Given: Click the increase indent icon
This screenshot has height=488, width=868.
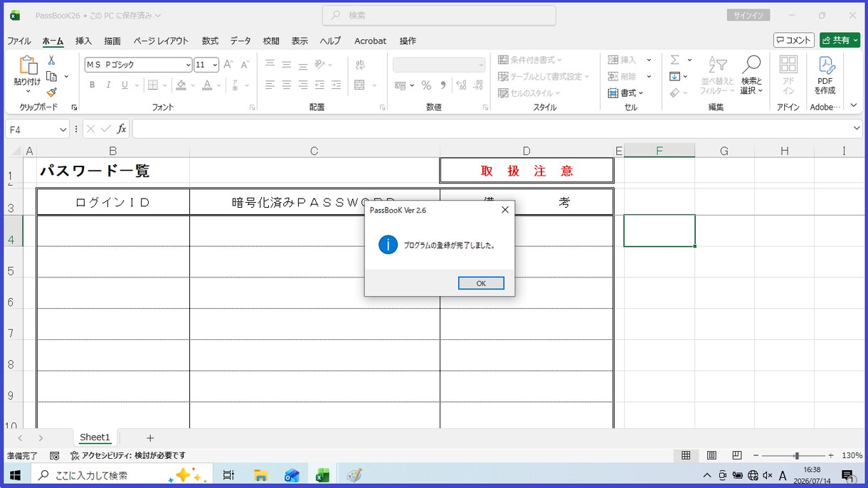Looking at the screenshot, I should [x=336, y=85].
